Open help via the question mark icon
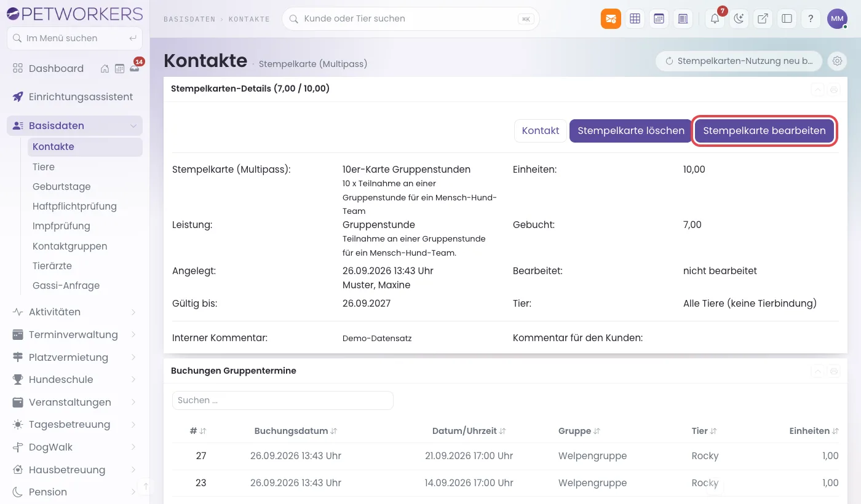Image resolution: width=861 pixels, height=504 pixels. pos(811,18)
